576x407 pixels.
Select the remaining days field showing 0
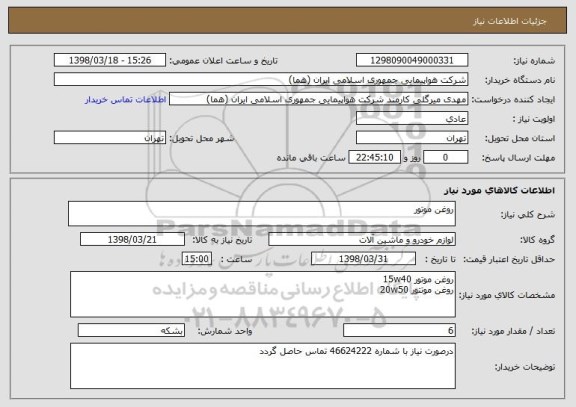pos(446,158)
